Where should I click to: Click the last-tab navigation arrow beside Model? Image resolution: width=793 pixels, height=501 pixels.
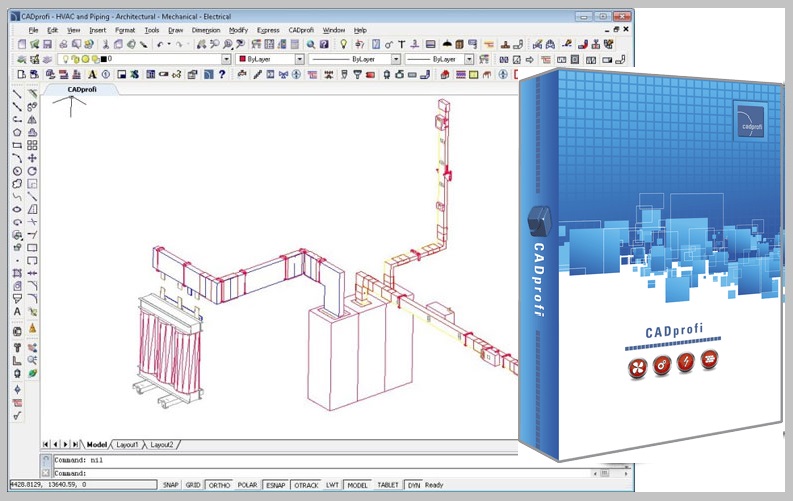(x=75, y=444)
